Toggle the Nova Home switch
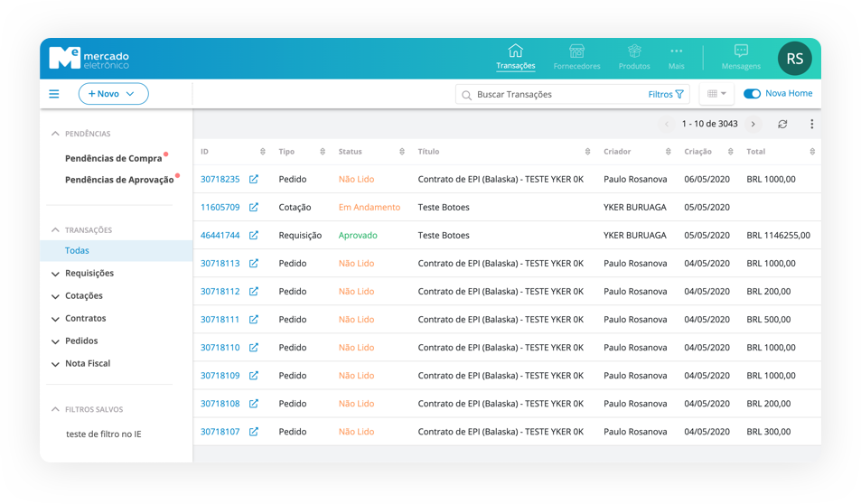861x504 pixels. [752, 94]
